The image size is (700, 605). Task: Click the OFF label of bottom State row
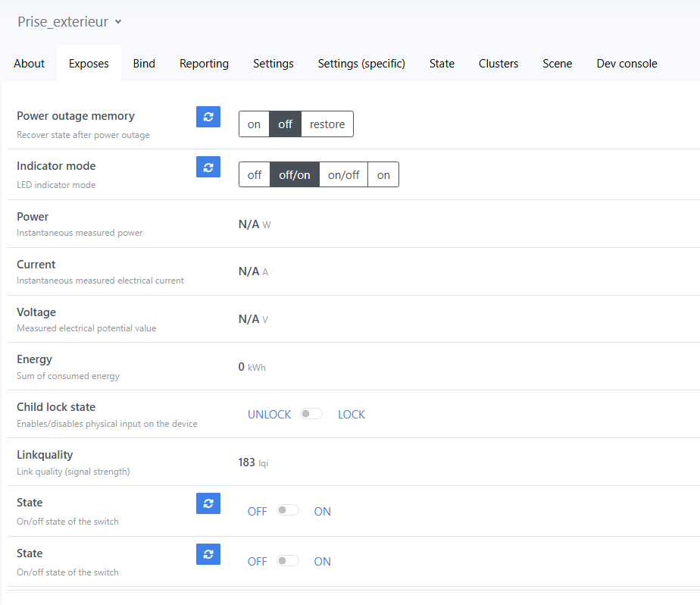pyautogui.click(x=258, y=562)
